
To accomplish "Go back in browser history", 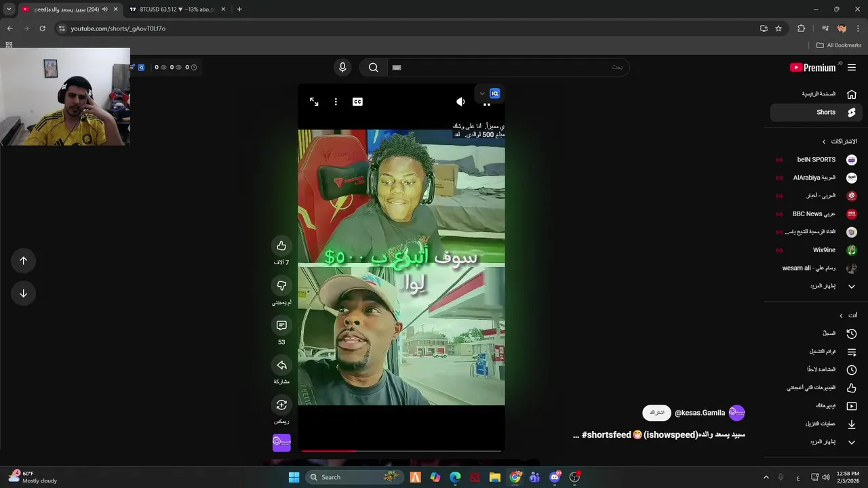I will [x=9, y=28].
